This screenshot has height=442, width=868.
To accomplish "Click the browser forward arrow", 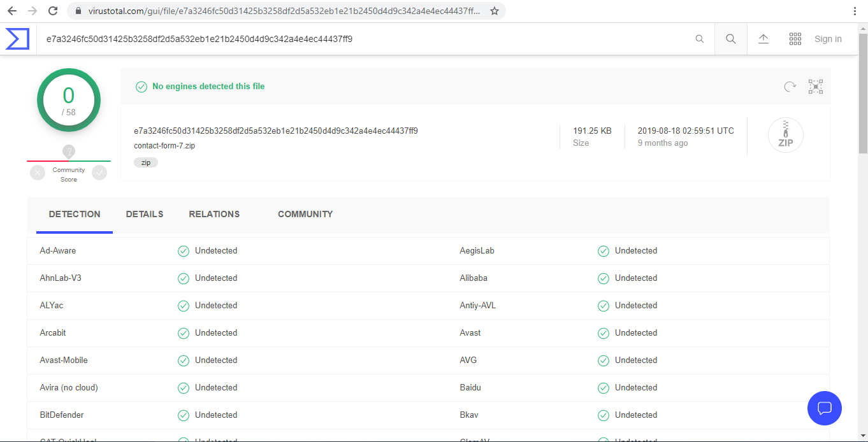I will 33,11.
